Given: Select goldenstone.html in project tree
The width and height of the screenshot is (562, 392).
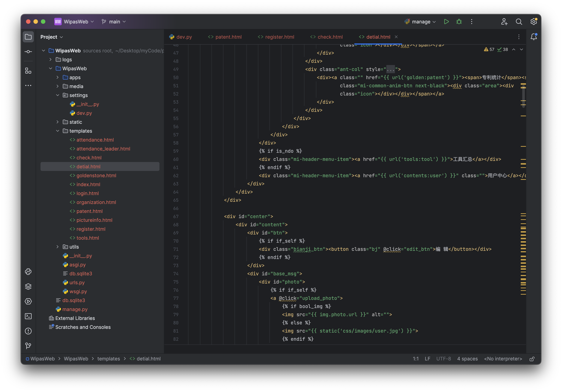Looking at the screenshot, I should pyautogui.click(x=93, y=175).
